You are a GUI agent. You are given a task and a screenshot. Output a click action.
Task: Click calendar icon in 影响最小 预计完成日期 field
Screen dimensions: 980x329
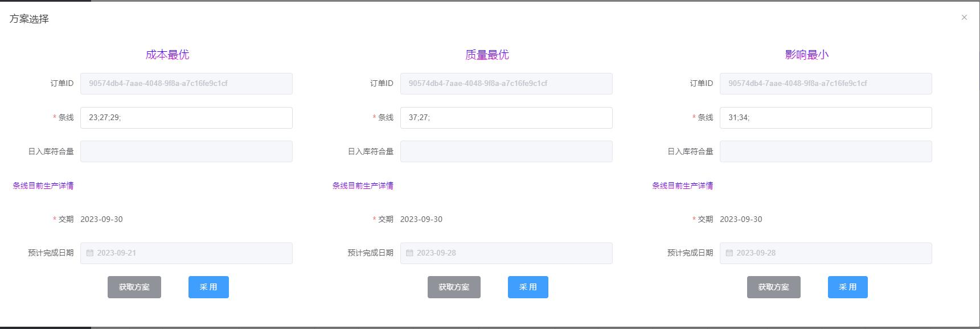point(729,253)
